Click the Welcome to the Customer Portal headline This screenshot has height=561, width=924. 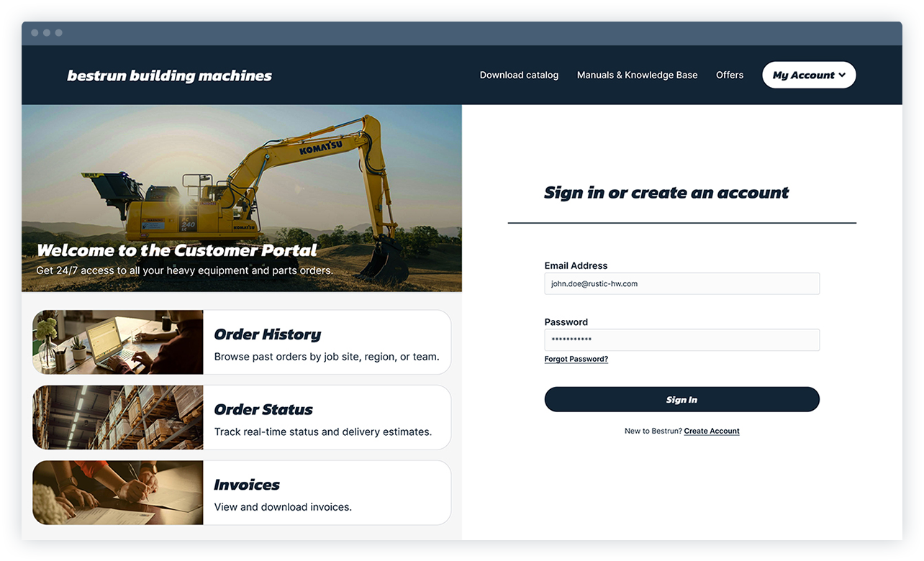pos(176,250)
